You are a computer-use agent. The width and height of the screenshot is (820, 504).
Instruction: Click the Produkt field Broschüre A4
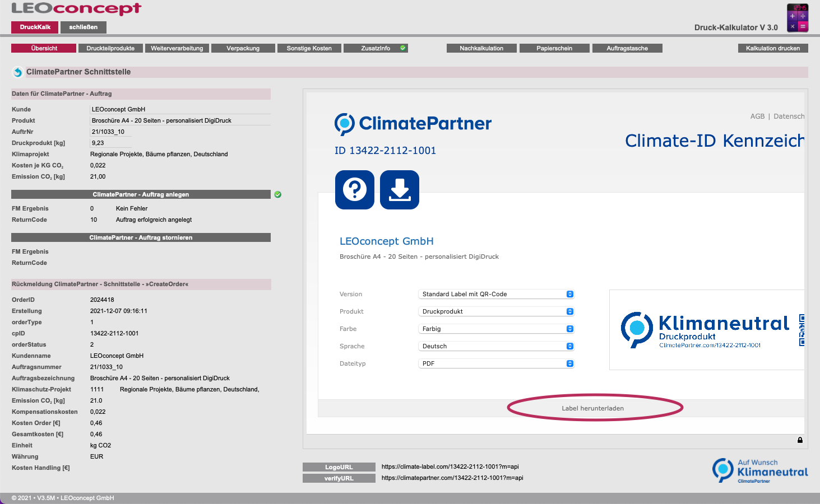coord(180,120)
